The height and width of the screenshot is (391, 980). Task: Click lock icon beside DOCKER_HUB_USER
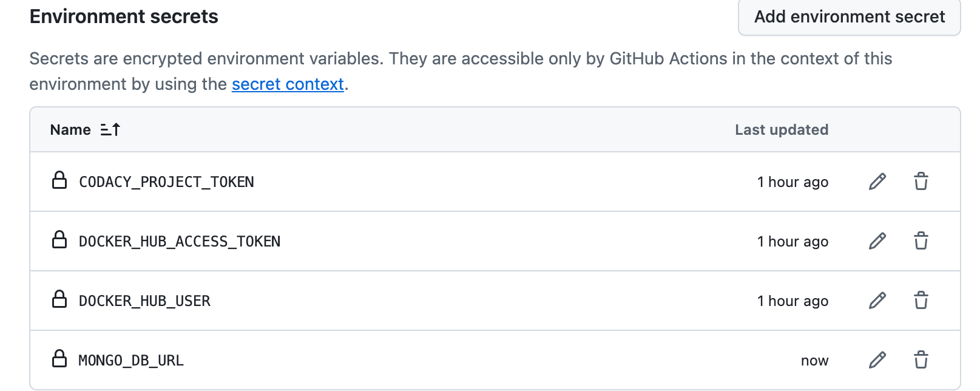click(x=59, y=299)
